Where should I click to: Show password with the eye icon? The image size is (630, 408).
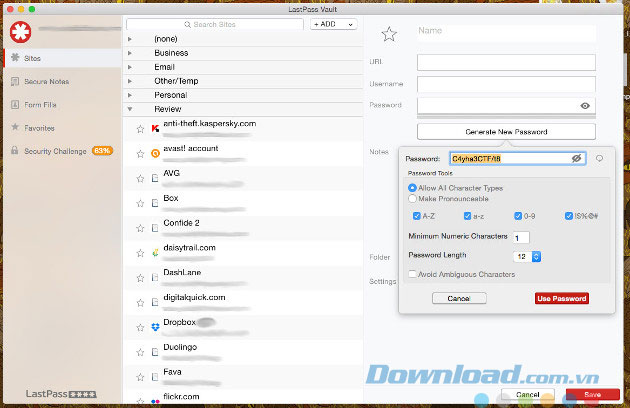pyautogui.click(x=585, y=106)
